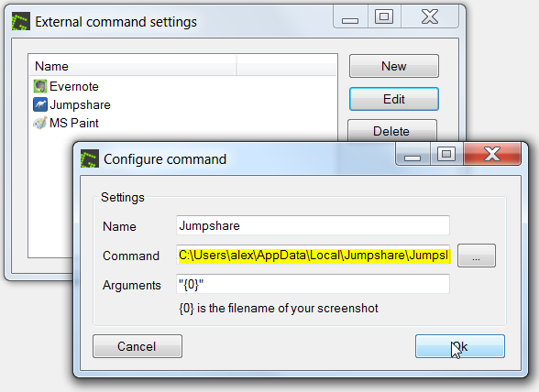Click the MS Paint palette icon in the list

click(x=40, y=123)
